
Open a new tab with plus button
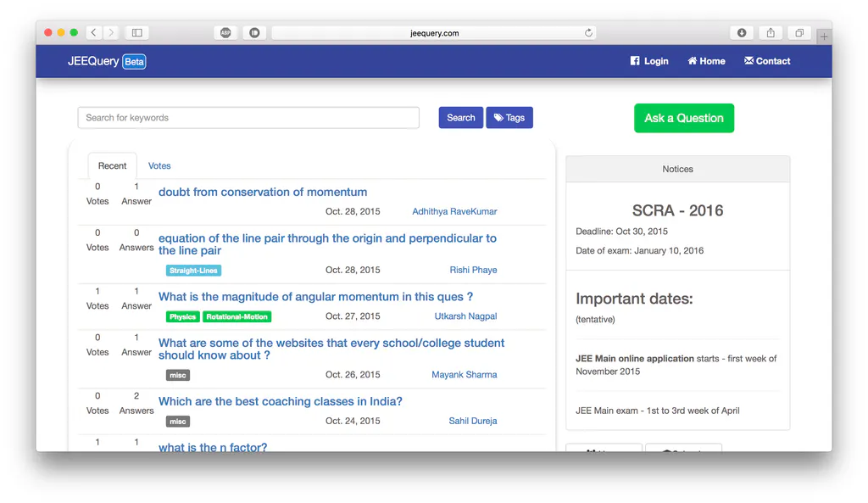pos(824,36)
